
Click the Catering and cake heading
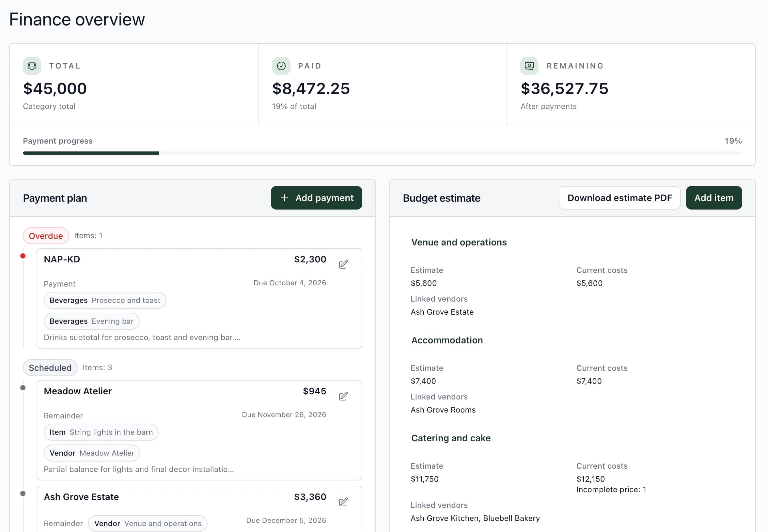pos(451,438)
